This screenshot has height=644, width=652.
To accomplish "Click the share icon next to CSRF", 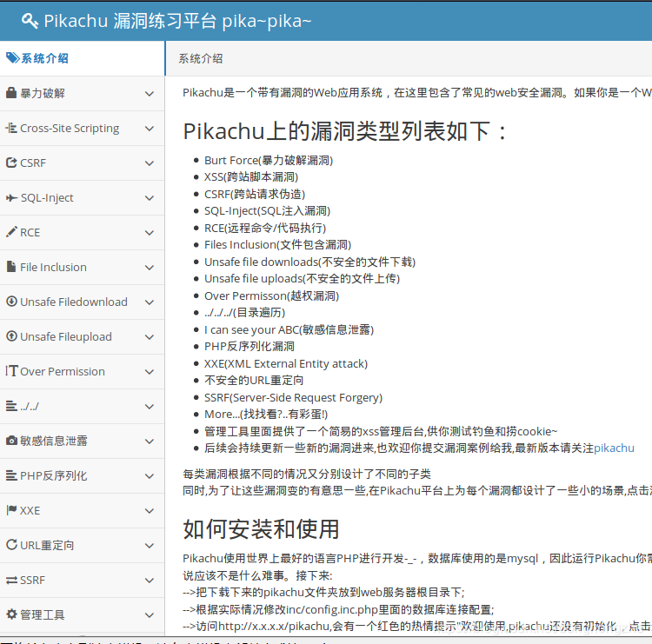I will [x=11, y=163].
